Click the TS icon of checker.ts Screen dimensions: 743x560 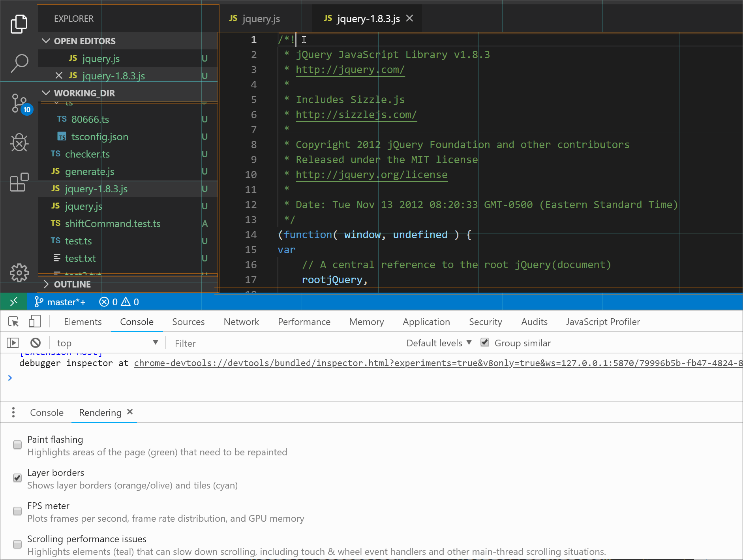point(55,154)
